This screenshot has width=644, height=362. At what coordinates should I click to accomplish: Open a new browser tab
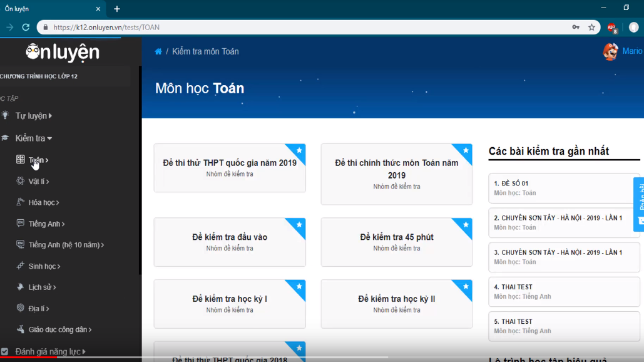coord(117,9)
